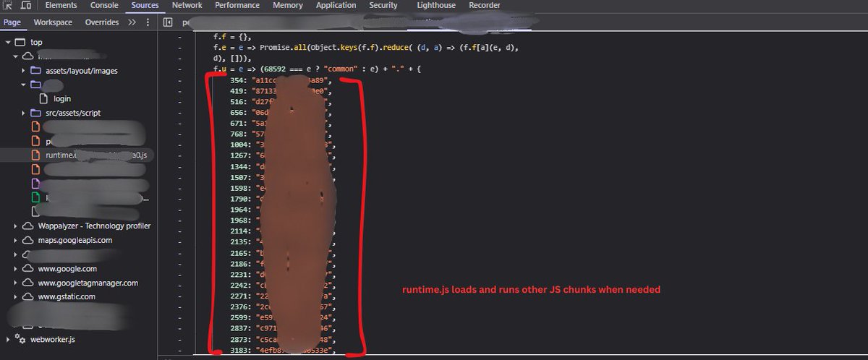Expand the webworker.js node
The image size is (868, 360).
(x=9, y=339)
